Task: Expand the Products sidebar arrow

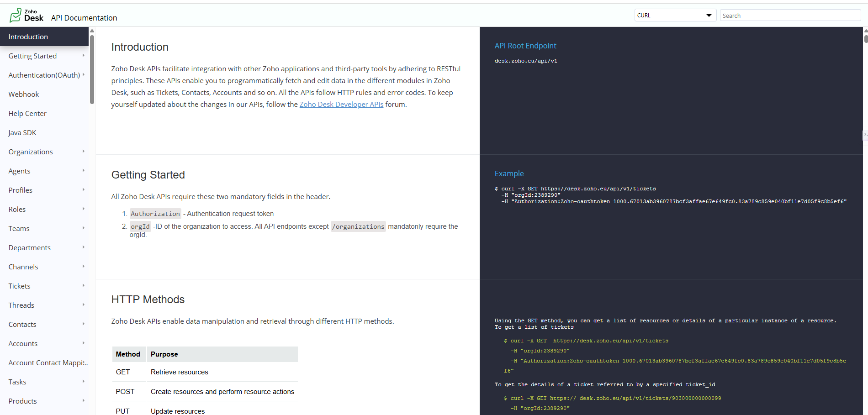Action: tap(84, 400)
